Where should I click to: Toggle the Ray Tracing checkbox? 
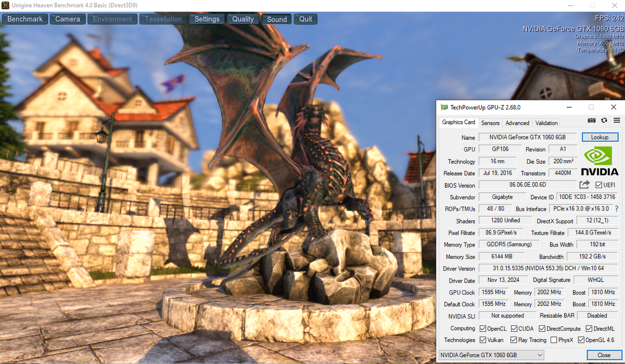(x=514, y=340)
